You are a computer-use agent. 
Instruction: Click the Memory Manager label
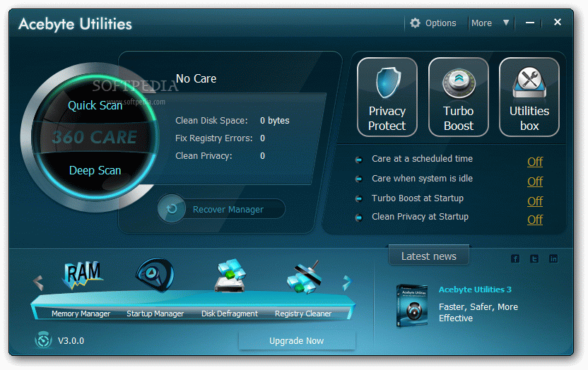(81, 314)
